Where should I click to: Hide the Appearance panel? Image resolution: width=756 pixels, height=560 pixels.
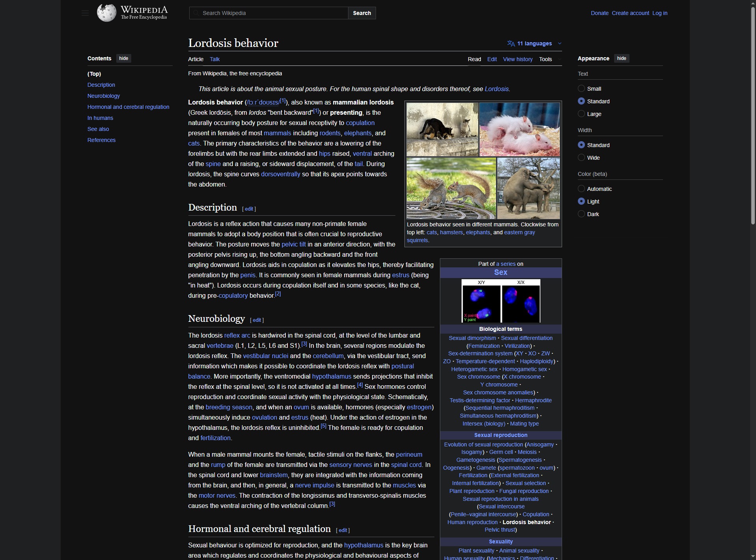(622, 58)
